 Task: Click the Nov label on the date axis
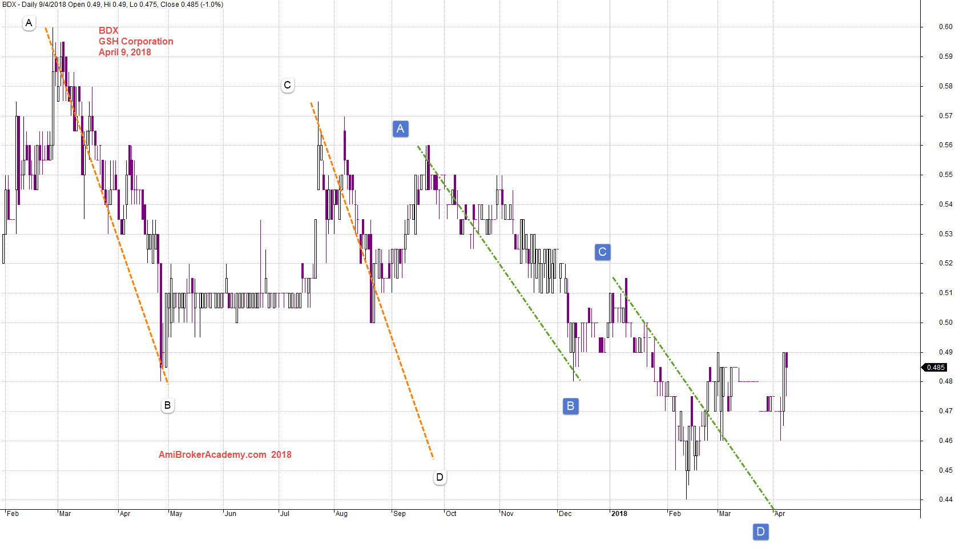pyautogui.click(x=507, y=514)
